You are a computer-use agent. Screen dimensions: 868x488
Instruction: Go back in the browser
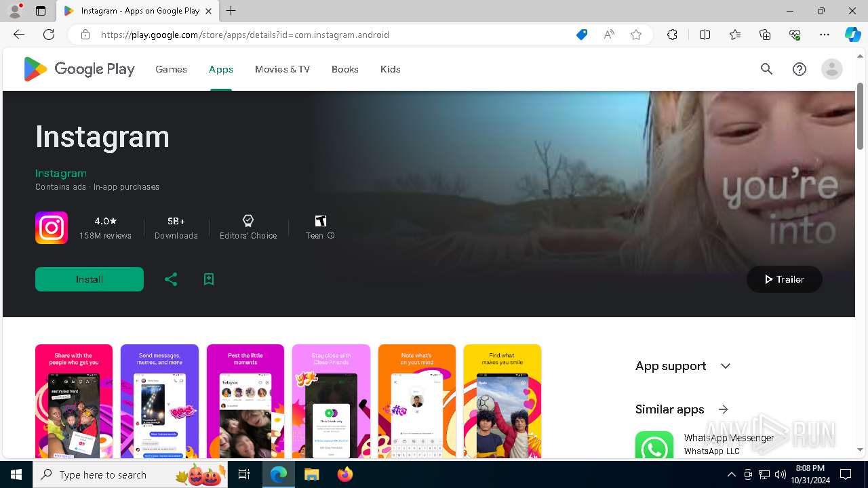point(19,35)
